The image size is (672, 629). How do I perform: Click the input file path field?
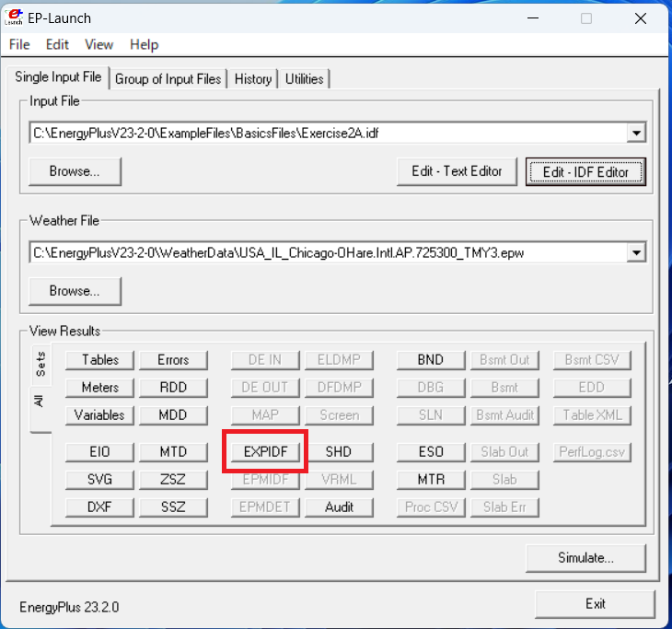[x=328, y=134]
